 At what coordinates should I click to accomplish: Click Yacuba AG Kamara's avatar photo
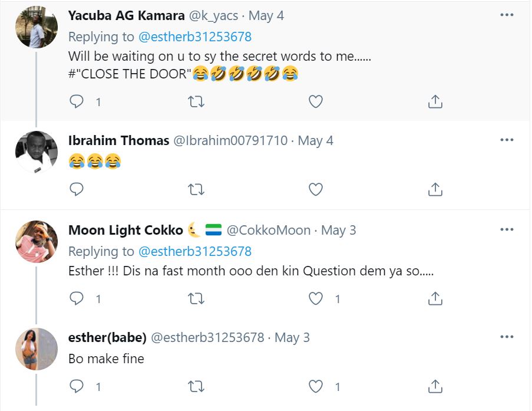coord(37,28)
